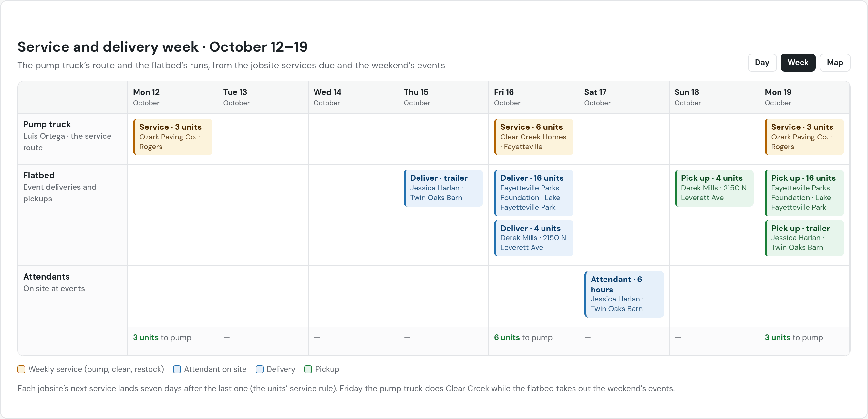
Task: Open Deliver 4 units Derek Mills event
Action: coord(534,238)
